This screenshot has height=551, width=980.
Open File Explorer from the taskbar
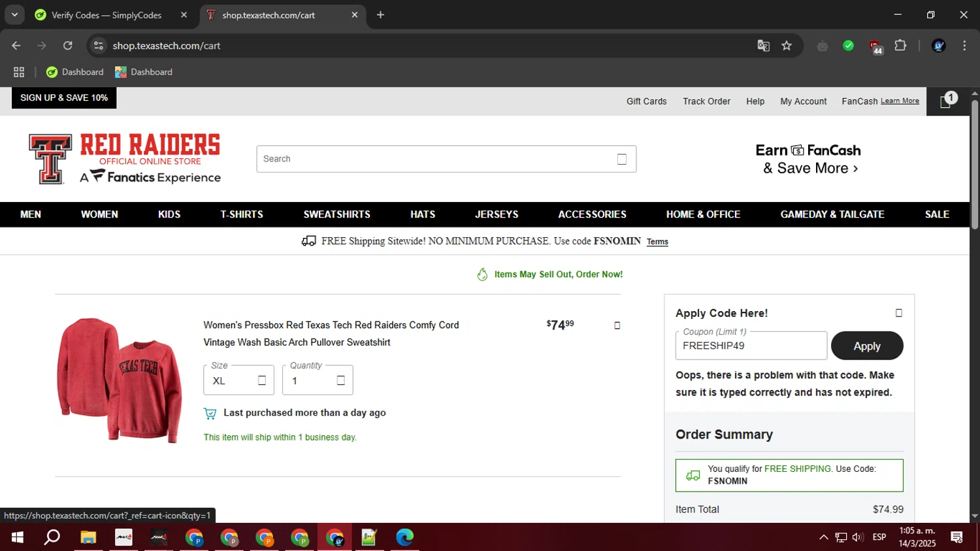pos(88,537)
